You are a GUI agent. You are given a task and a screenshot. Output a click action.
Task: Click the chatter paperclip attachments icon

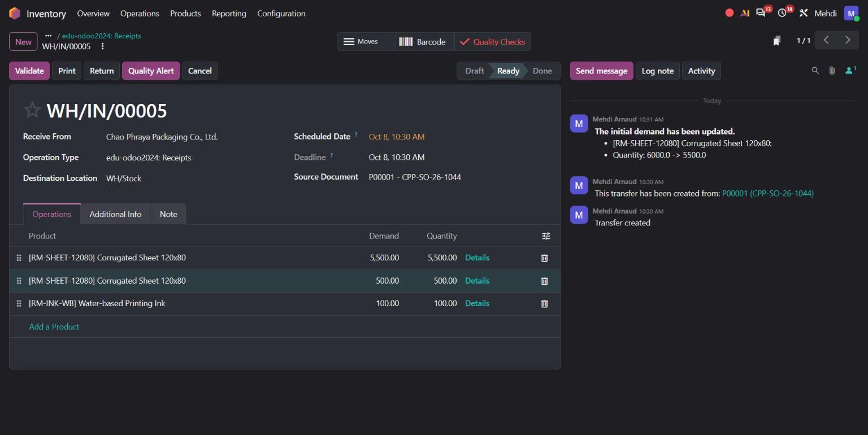pos(832,71)
